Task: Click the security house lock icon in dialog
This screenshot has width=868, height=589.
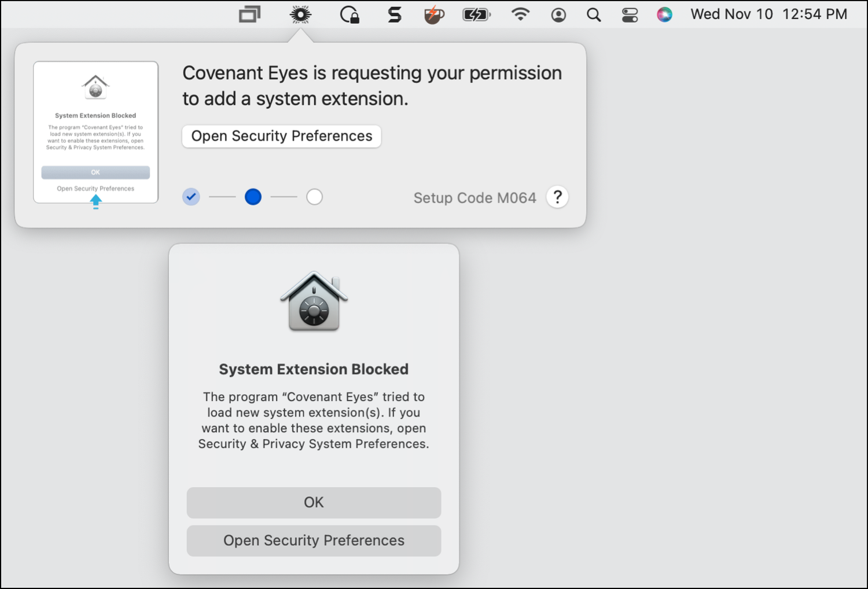Action: pyautogui.click(x=314, y=301)
